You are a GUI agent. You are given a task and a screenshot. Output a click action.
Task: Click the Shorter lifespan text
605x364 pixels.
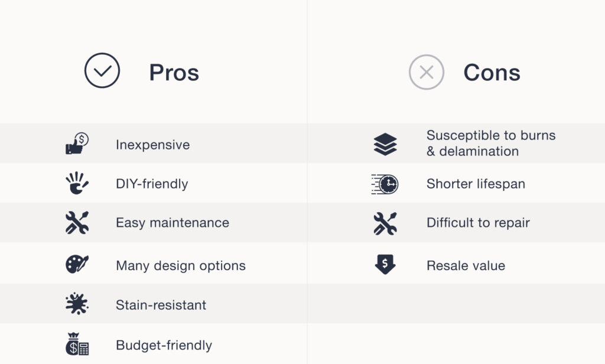[x=476, y=184]
